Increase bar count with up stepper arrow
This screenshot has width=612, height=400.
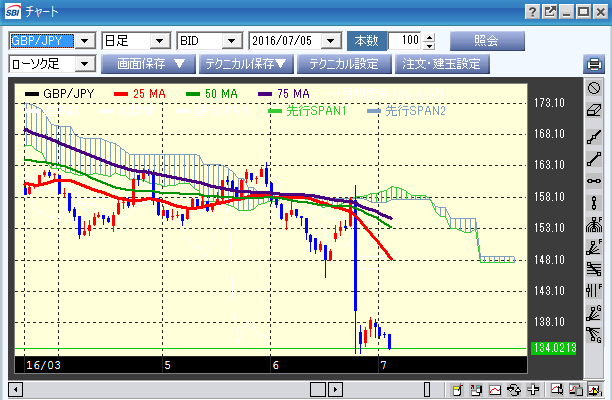429,37
